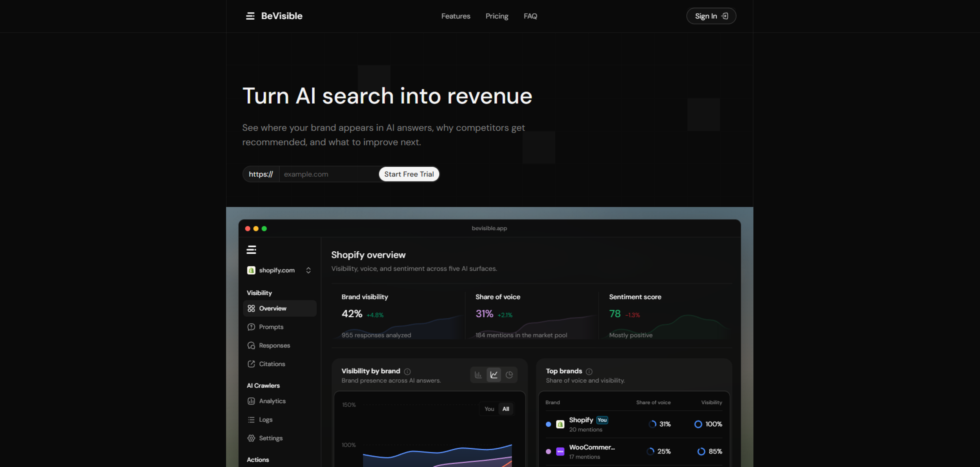
Task: Open the Features nav link
Action: pos(455,16)
